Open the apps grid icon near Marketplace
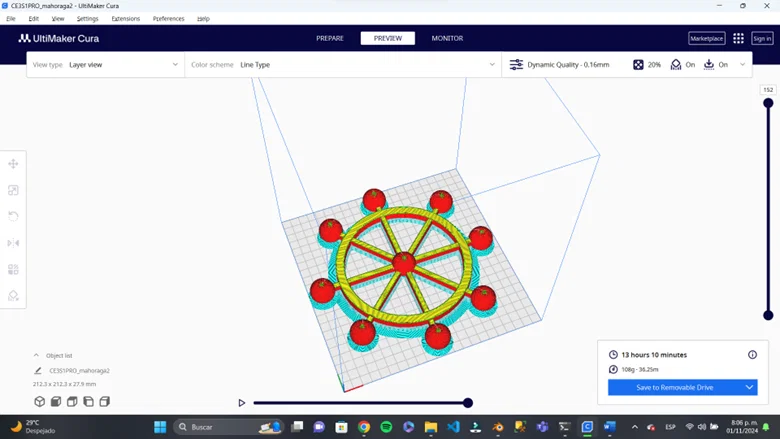This screenshot has width=780, height=439. [x=738, y=38]
